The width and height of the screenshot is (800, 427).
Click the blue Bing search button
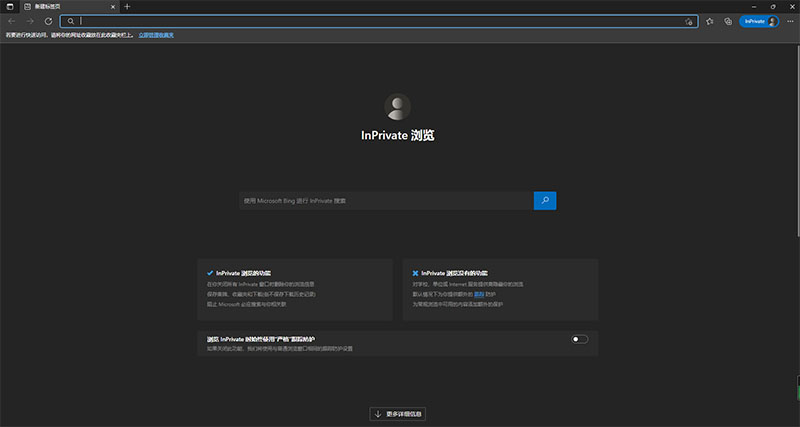pyautogui.click(x=545, y=200)
